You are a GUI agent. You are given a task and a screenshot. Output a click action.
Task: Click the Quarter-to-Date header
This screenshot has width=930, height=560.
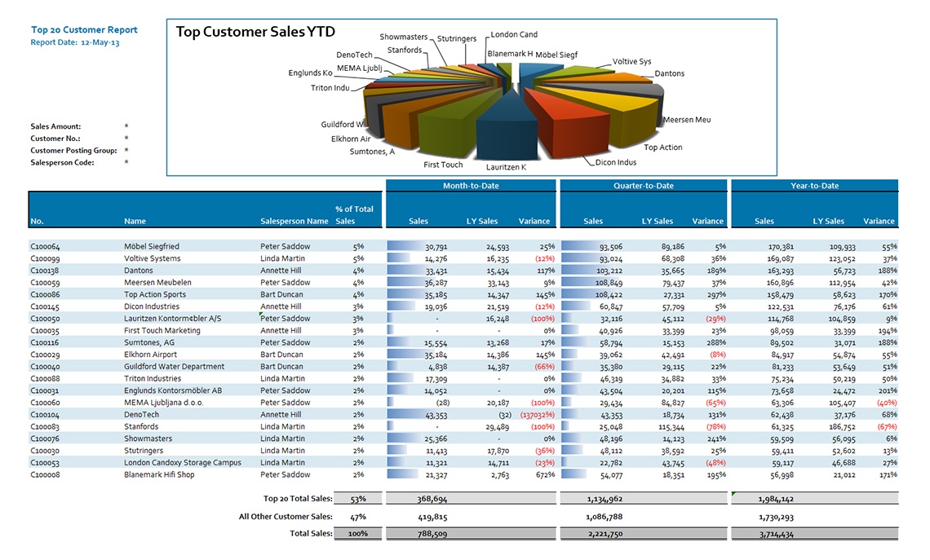click(644, 186)
